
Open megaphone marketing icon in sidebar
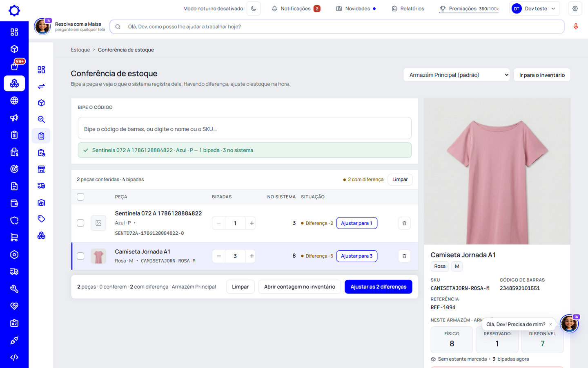(14, 118)
